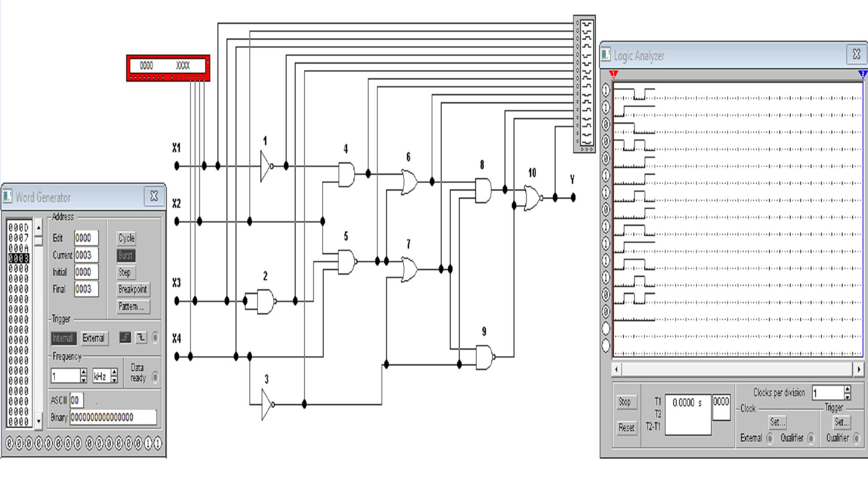Open Clock Set dialog

(777, 422)
